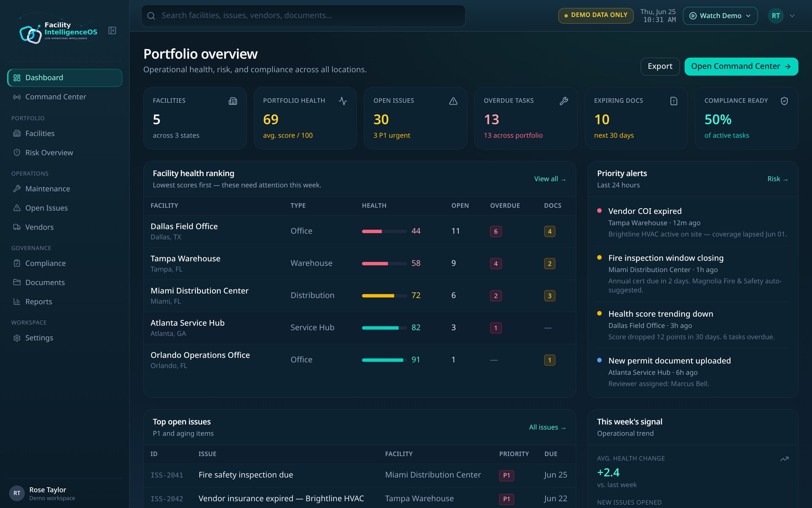Click the Risk Overview shield icon
The height and width of the screenshot is (508, 812).
17,152
